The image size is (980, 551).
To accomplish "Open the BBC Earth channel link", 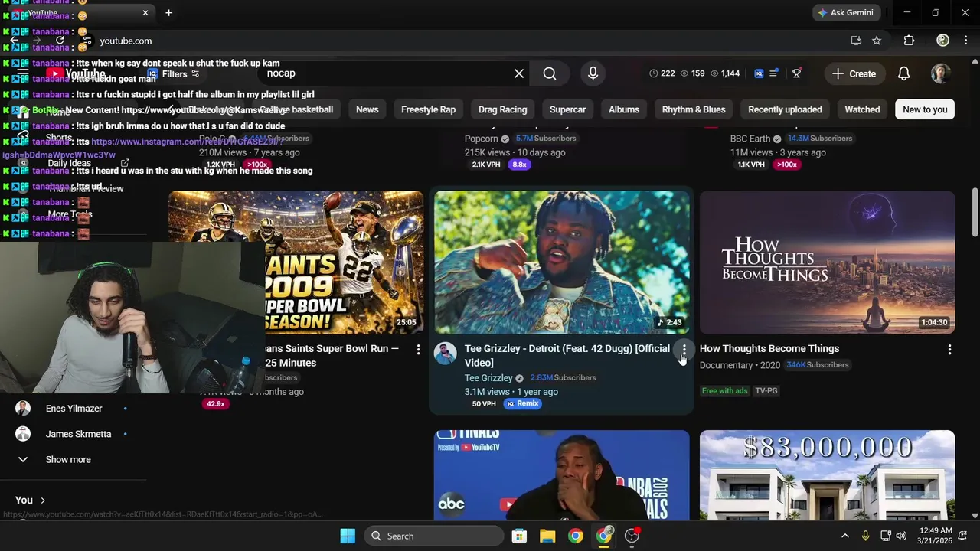I will tap(750, 139).
